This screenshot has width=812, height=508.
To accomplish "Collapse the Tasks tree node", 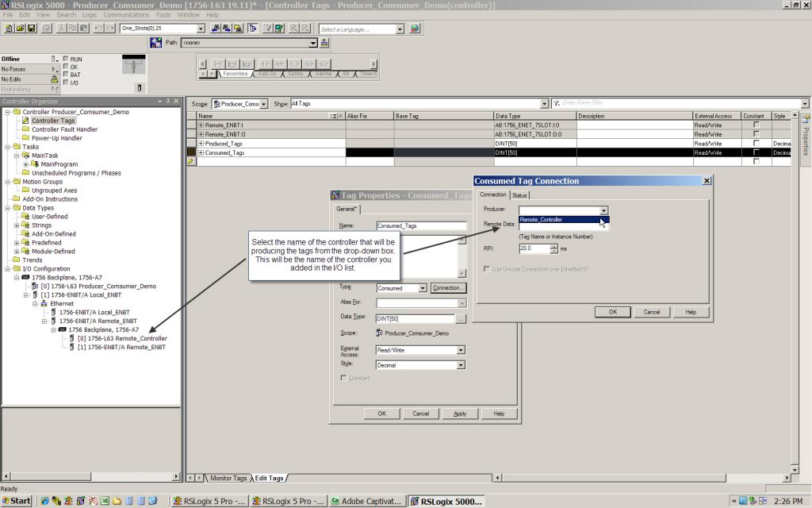I will 7,147.
